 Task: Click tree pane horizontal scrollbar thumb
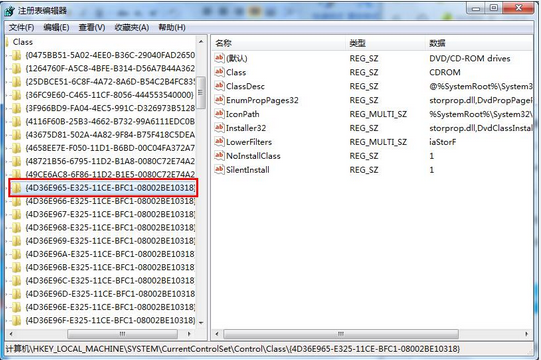[122, 334]
